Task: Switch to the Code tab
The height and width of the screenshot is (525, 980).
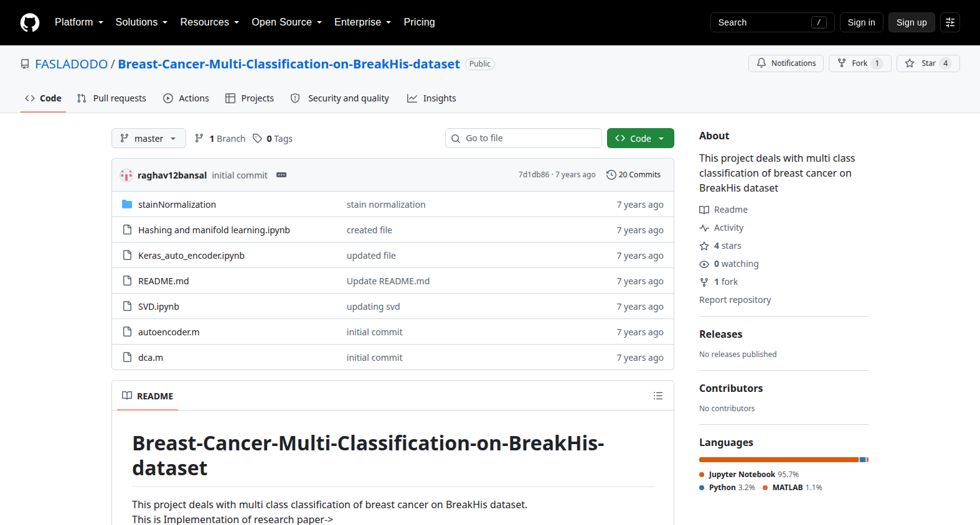Action: click(43, 98)
